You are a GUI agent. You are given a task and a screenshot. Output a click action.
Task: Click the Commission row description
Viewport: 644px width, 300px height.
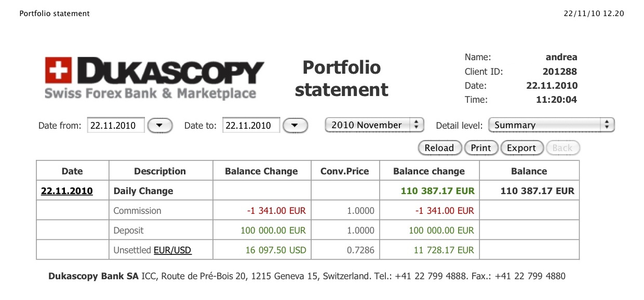point(138,211)
